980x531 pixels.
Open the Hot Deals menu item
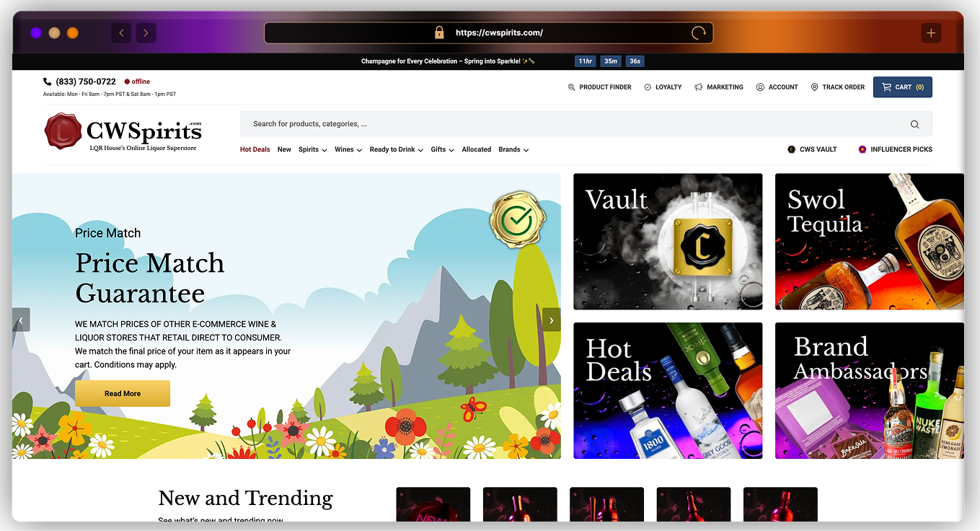255,149
